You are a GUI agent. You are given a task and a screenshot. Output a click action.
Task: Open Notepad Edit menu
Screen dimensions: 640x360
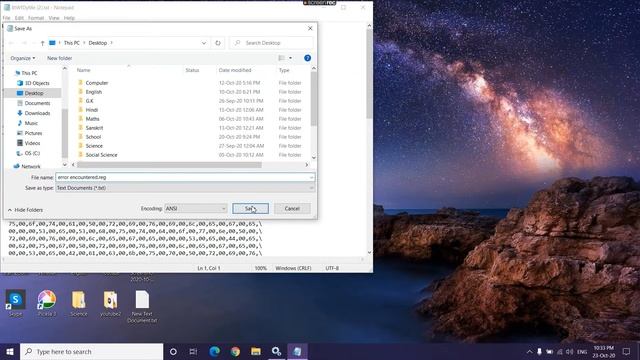tap(19, 18)
